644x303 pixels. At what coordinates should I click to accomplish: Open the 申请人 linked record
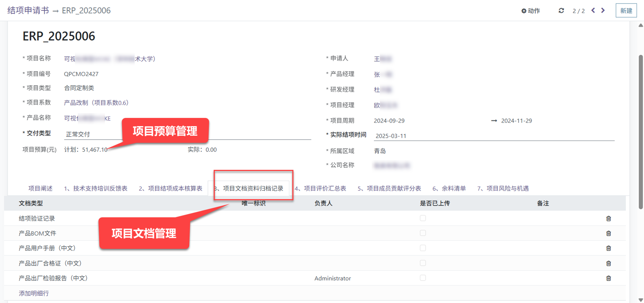pyautogui.click(x=383, y=59)
